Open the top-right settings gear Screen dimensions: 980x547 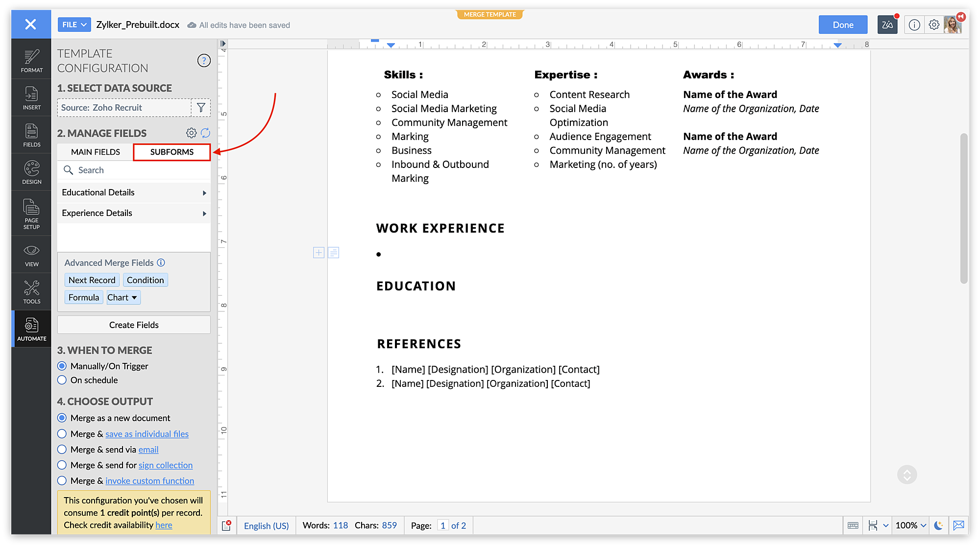(934, 24)
